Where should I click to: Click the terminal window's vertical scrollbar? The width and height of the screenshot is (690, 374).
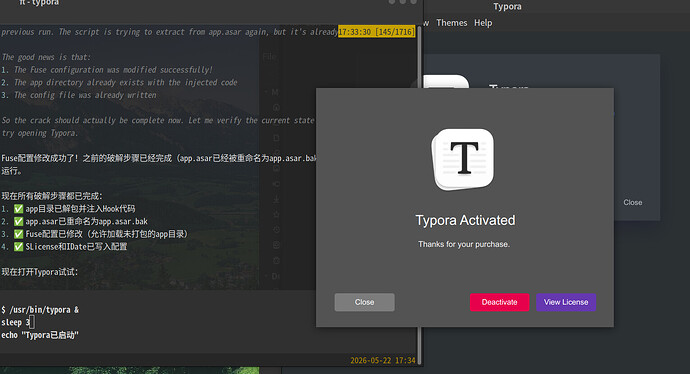pyautogui.click(x=419, y=194)
